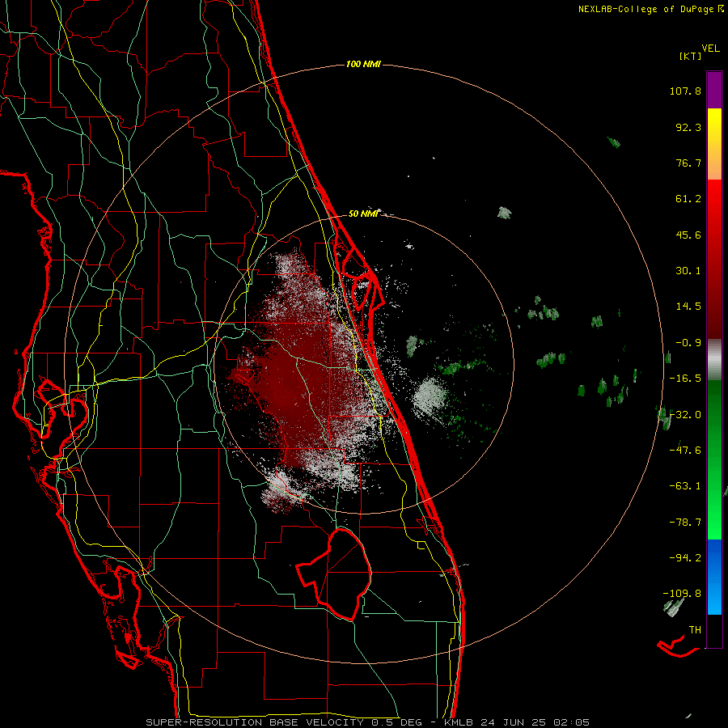The image size is (728, 728).
Task: Select the 45.6 scale value
Action: [688, 235]
